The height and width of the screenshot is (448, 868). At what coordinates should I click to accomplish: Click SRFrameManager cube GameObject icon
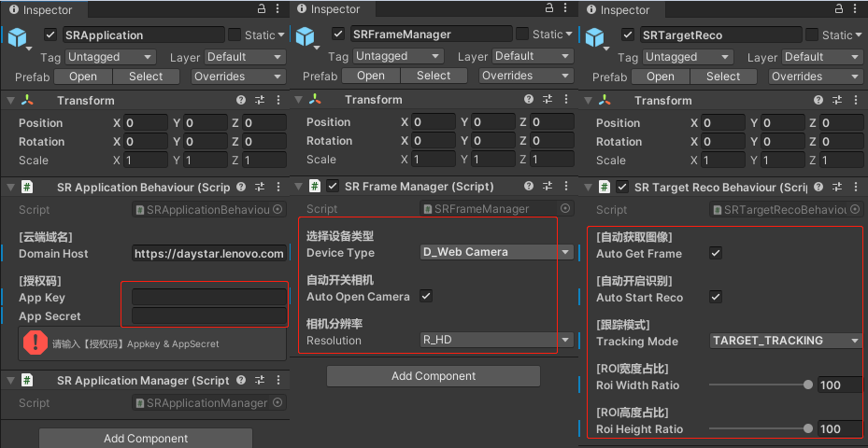305,36
